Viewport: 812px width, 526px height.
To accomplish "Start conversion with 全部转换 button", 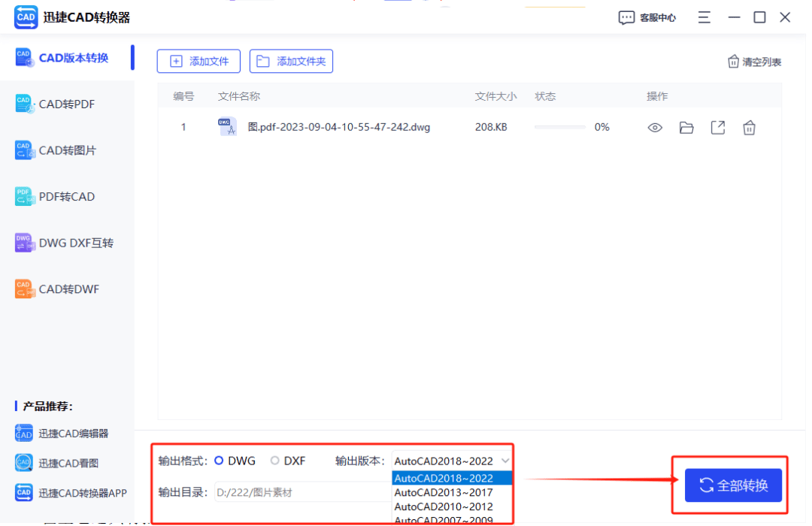I will (x=733, y=485).
